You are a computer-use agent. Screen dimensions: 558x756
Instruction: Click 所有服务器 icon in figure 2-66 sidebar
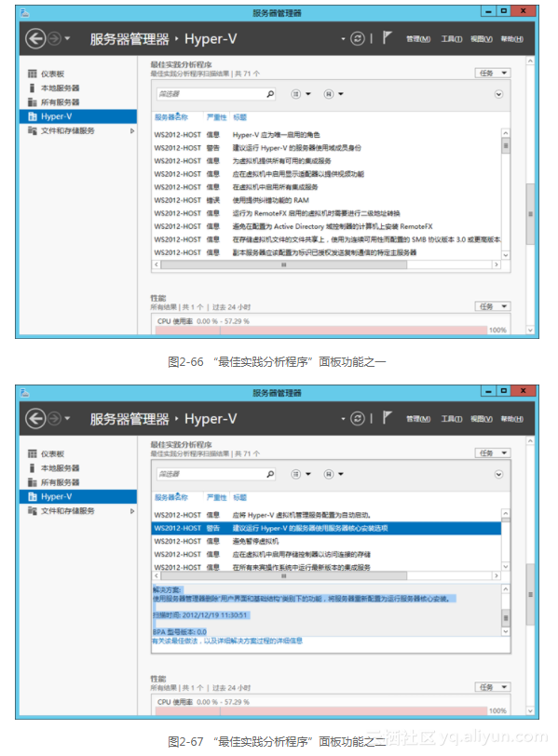(x=33, y=102)
